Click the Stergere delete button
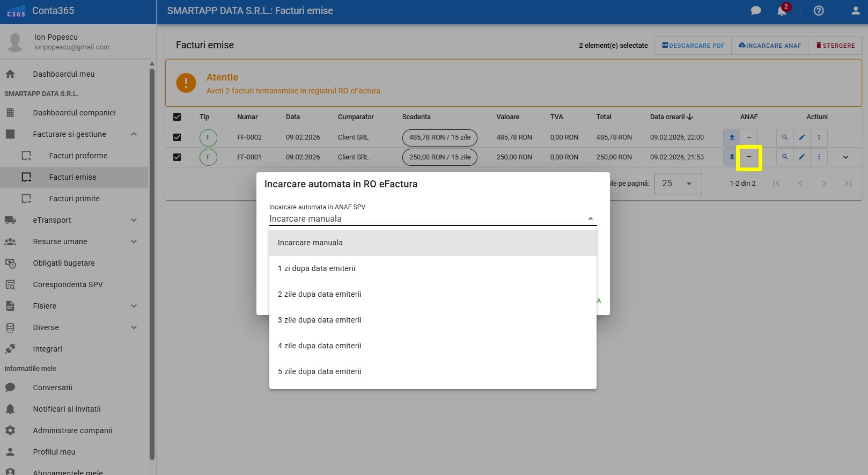 pos(835,46)
